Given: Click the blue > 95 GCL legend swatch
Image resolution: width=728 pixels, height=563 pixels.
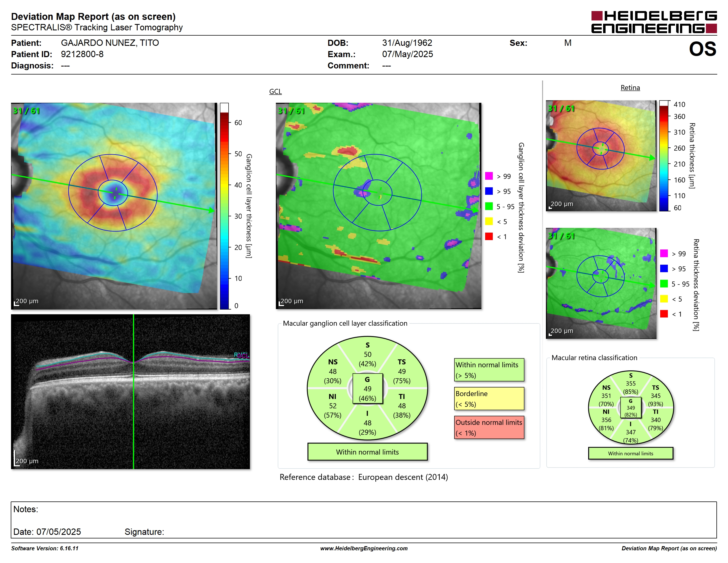Looking at the screenshot, I should click(x=489, y=191).
